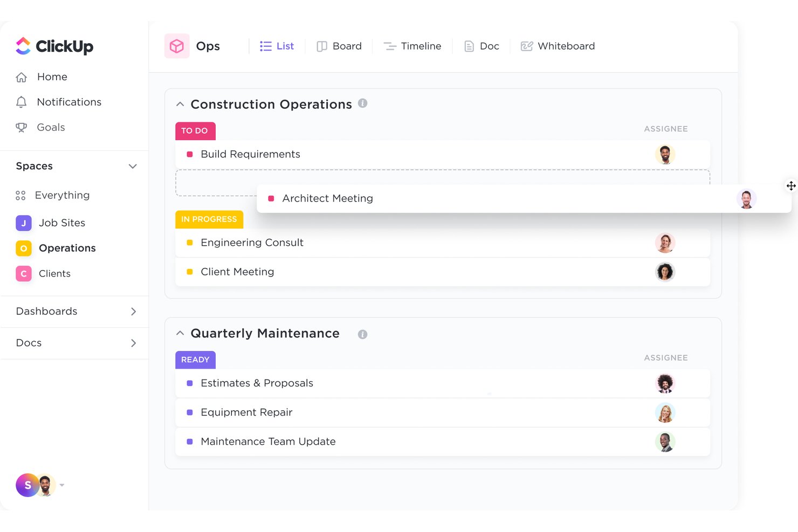798x532 pixels.
Task: Open the Maintenance Team Update task
Action: coord(443,442)
